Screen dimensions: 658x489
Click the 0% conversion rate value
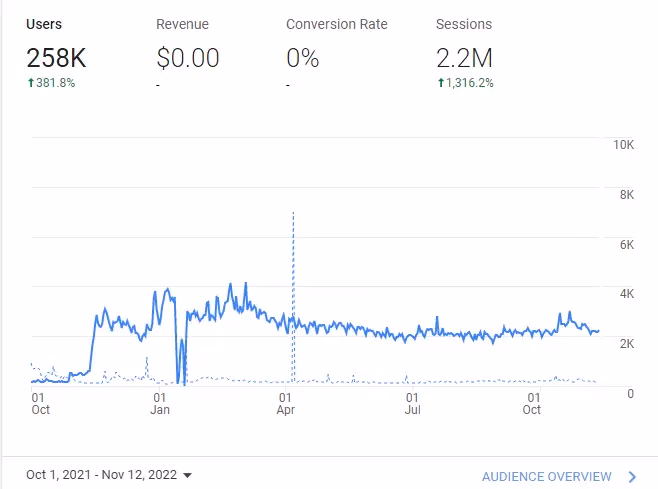[x=303, y=58]
